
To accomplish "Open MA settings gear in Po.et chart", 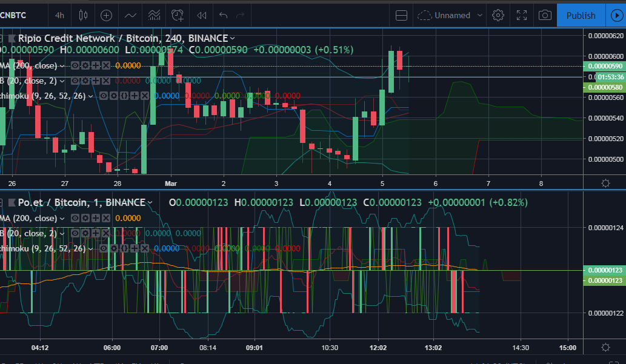I will (85, 218).
